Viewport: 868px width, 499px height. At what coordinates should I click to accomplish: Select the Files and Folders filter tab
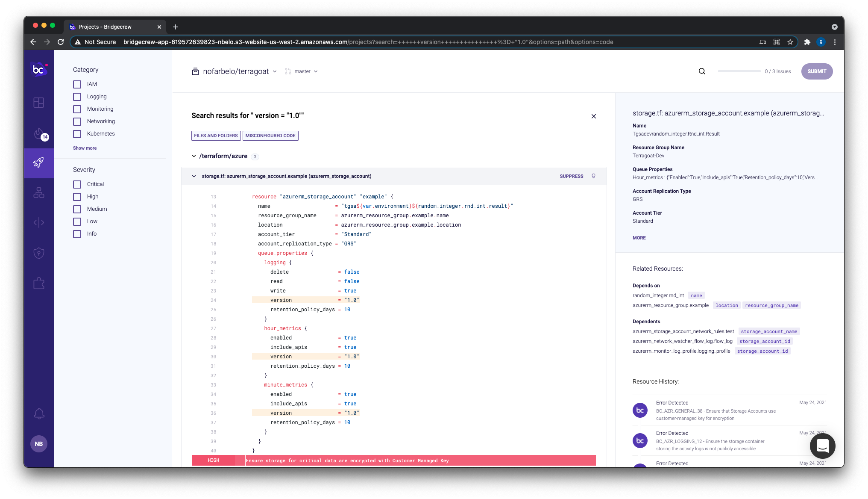(216, 136)
